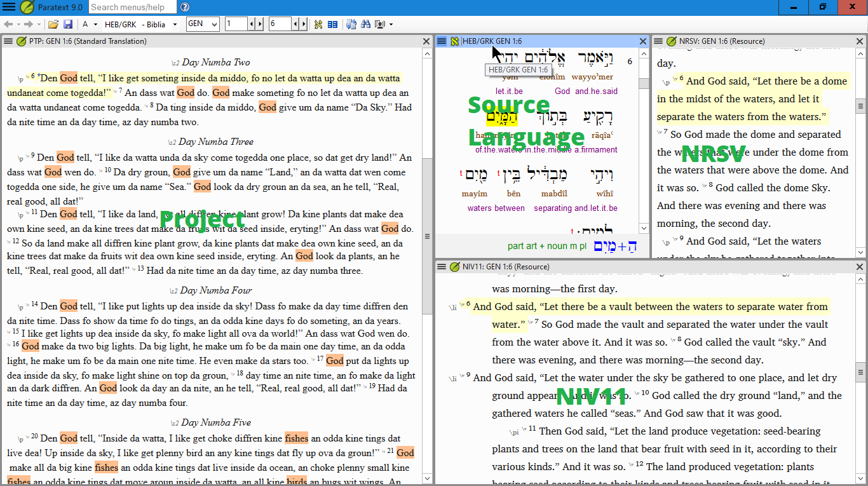868x486 pixels.
Task: Click the binoculars Find icon
Action: pos(365,24)
